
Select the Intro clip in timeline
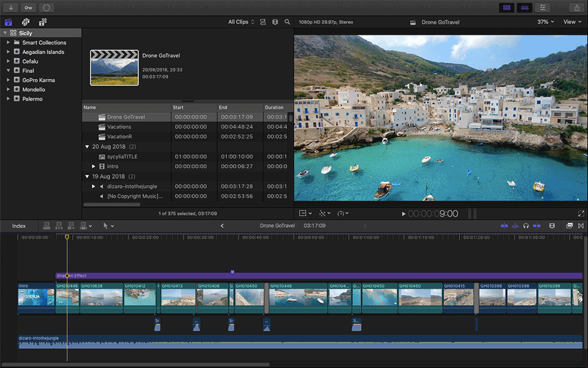pyautogui.click(x=36, y=298)
